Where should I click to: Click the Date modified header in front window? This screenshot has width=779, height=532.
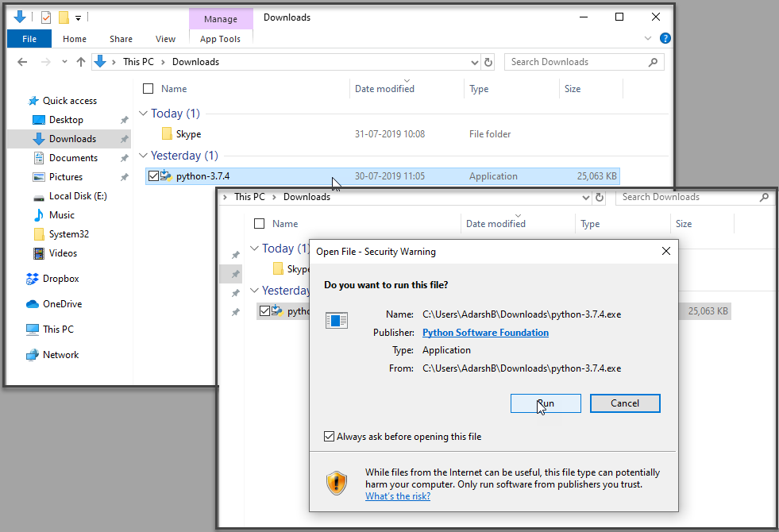pyautogui.click(x=496, y=224)
